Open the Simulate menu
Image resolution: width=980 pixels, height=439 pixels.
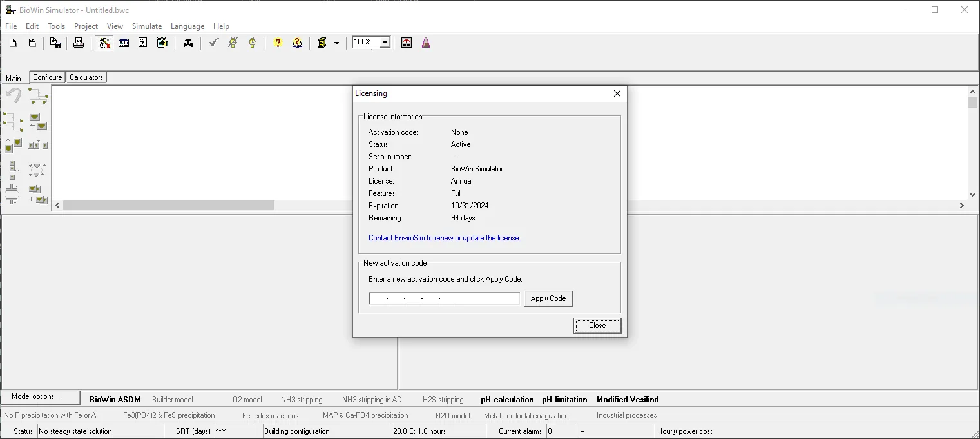pos(147,26)
